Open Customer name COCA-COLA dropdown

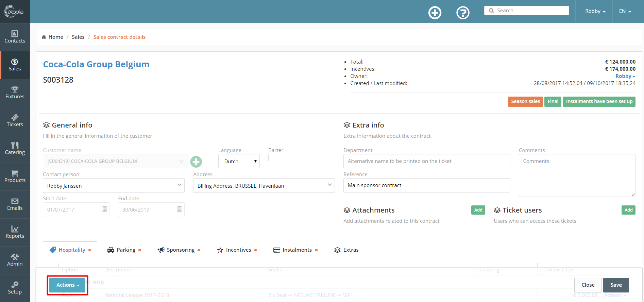click(x=116, y=161)
